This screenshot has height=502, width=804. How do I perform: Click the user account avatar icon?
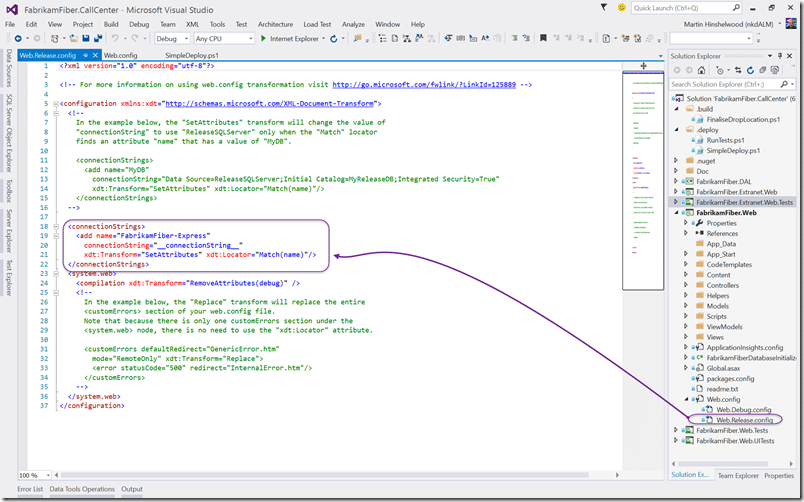point(791,24)
